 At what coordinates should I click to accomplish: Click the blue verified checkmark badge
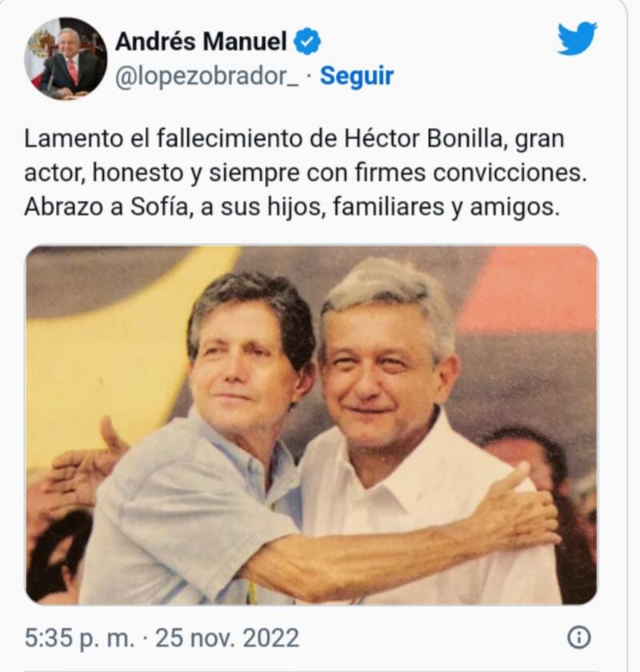pos(307,42)
